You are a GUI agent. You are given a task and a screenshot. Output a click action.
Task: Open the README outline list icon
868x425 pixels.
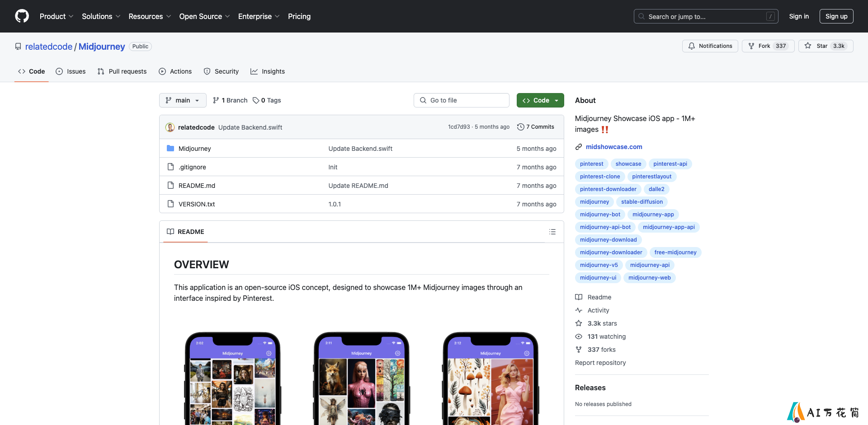point(552,232)
